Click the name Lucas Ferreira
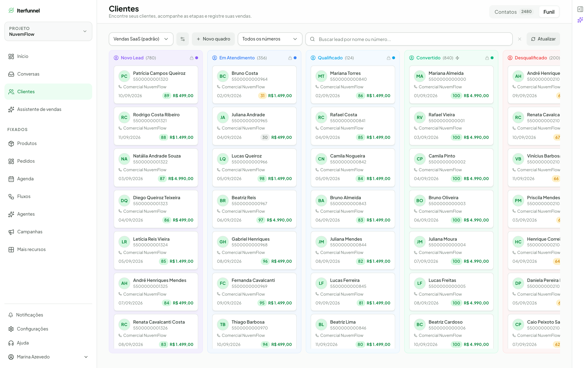588x368 pixels. (345, 280)
